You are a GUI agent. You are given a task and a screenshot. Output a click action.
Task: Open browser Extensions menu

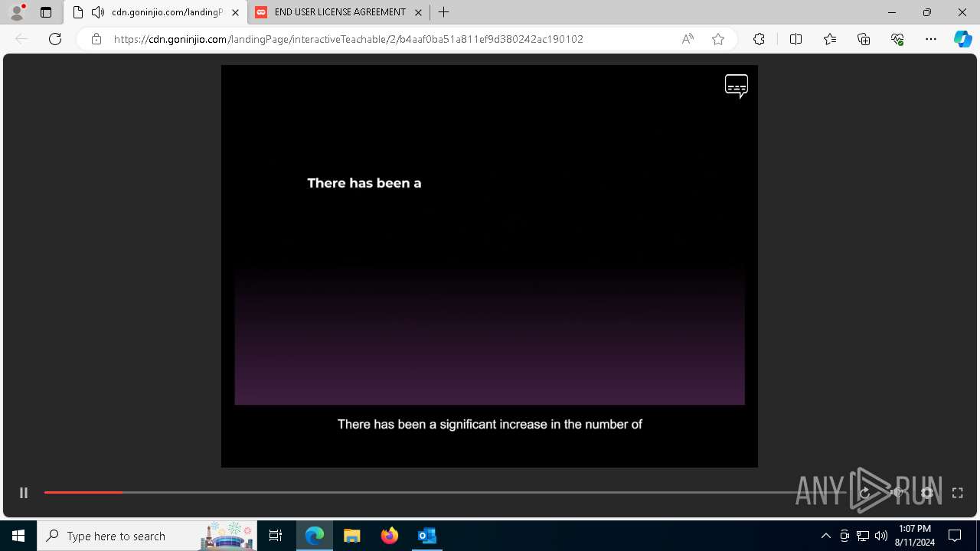pos(759,39)
